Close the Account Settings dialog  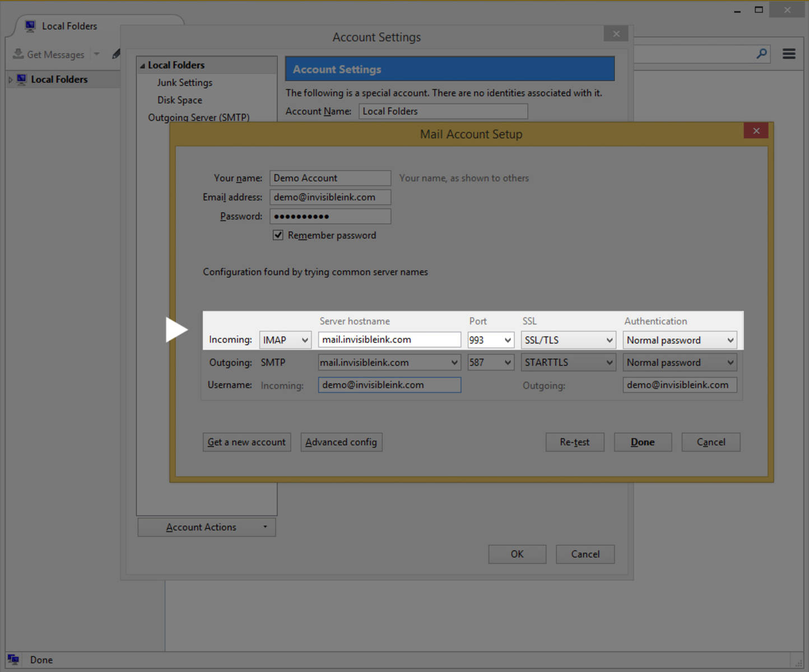click(x=616, y=34)
